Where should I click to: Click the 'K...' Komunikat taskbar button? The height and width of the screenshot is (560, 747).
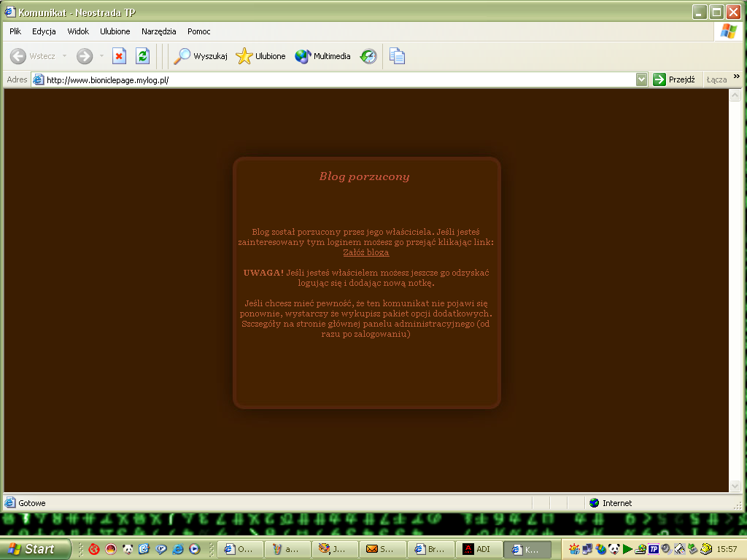[x=527, y=549]
